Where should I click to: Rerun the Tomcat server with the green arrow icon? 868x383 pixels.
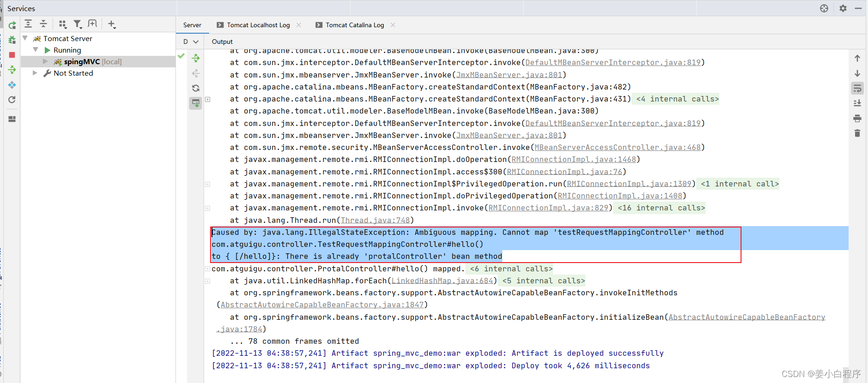(12, 25)
